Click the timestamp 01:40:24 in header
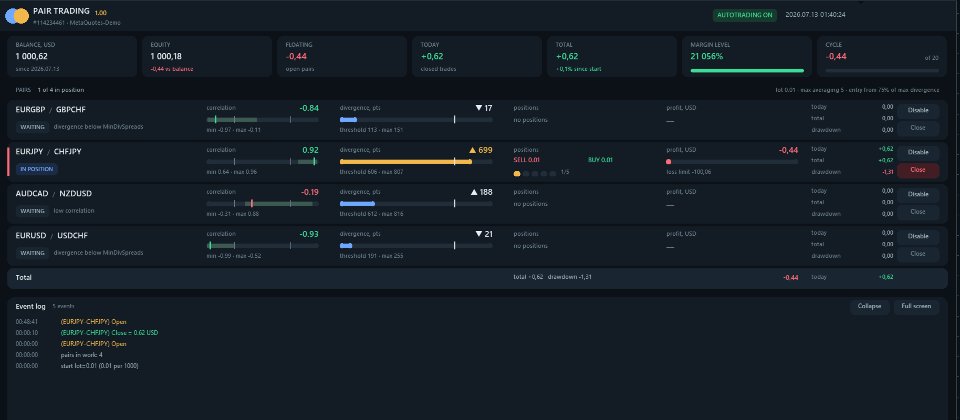The height and width of the screenshot is (420, 960). [x=833, y=15]
